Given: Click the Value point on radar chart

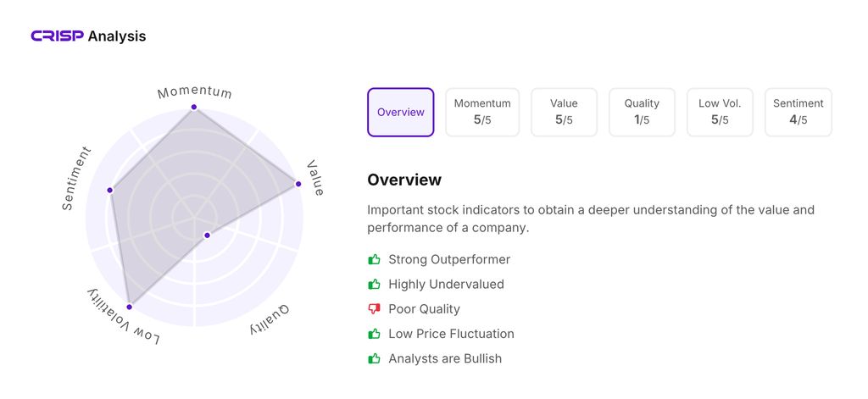Looking at the screenshot, I should [298, 184].
